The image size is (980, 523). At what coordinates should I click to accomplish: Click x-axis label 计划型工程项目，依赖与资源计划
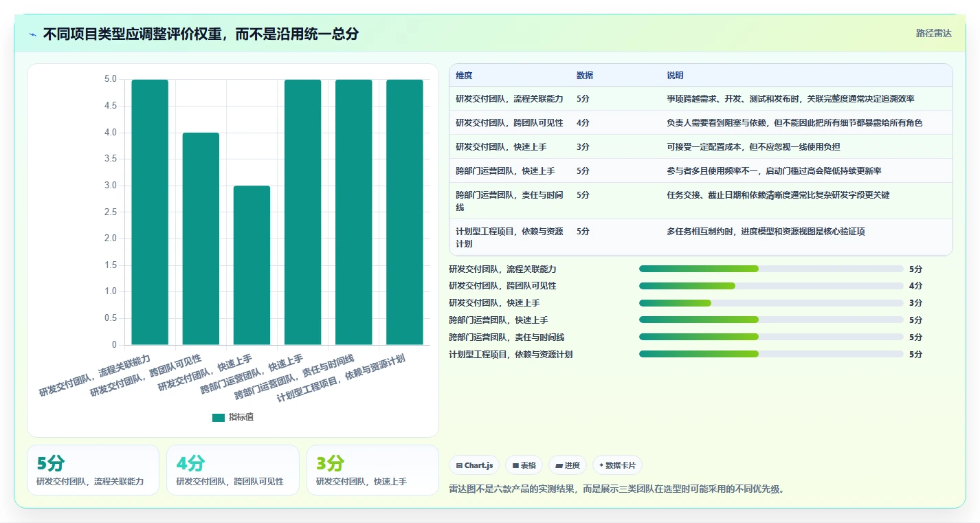tap(340, 377)
